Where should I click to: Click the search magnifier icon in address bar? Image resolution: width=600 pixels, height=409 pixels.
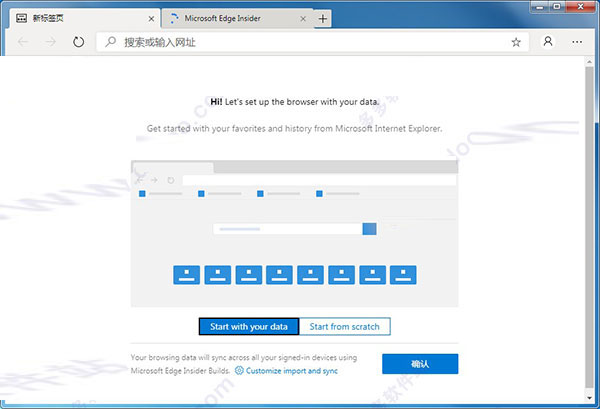[x=111, y=42]
